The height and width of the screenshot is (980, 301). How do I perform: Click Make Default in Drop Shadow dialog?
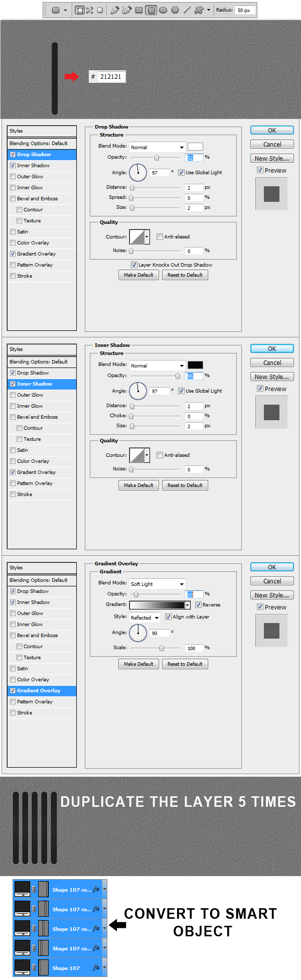(x=138, y=275)
